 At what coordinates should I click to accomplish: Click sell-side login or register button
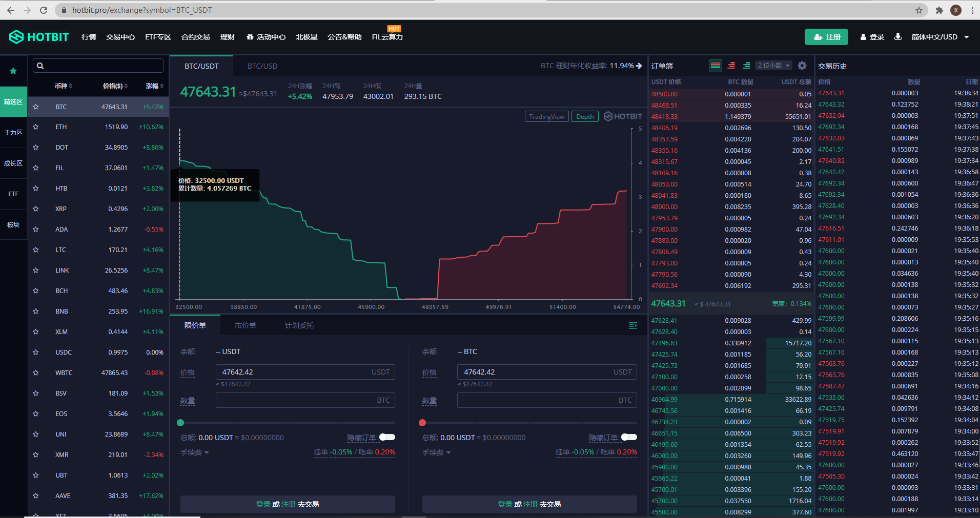pyautogui.click(x=529, y=504)
